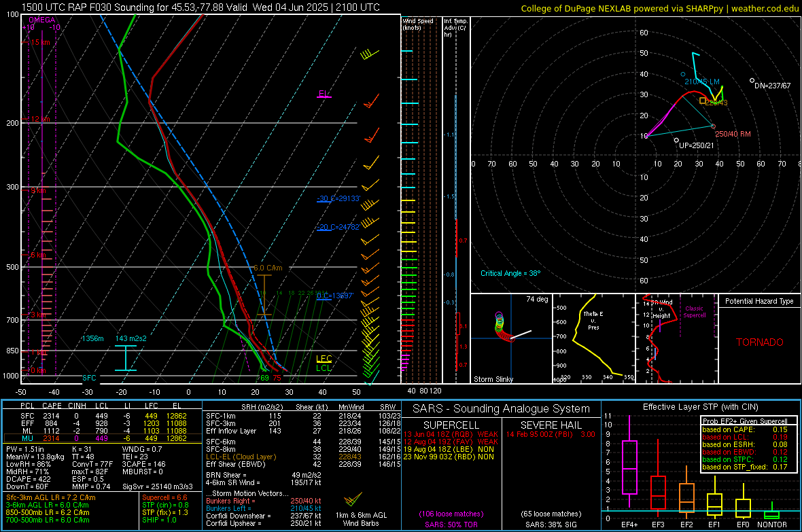Click the CAPE column header in parcel table
Screen dimensions: 802x532
click(x=52, y=406)
